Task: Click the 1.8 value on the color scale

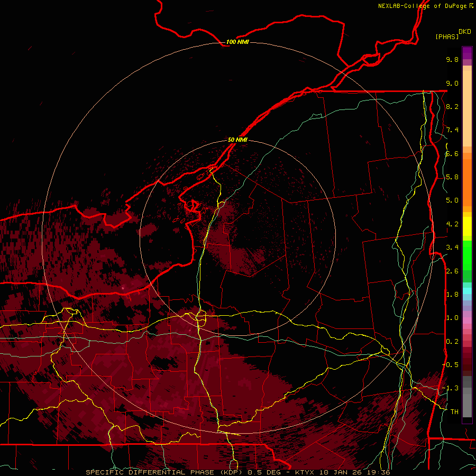Action: click(x=452, y=295)
